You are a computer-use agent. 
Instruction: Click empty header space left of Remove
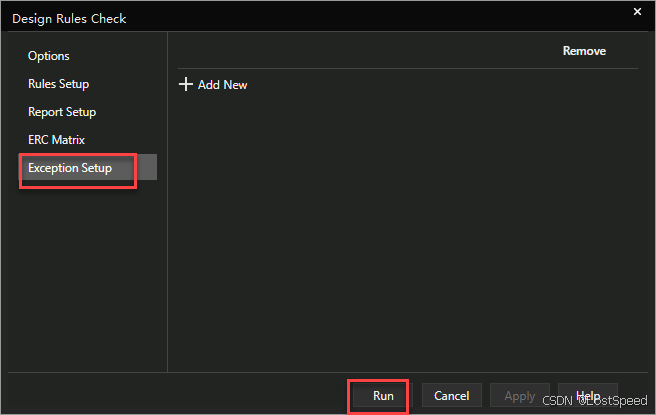pyautogui.click(x=360, y=50)
